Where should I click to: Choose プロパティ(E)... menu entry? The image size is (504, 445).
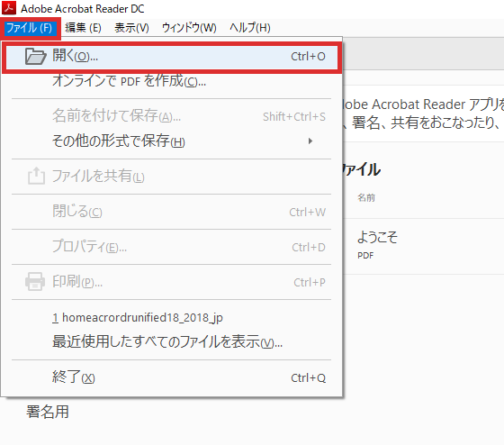pyautogui.click(x=172, y=247)
